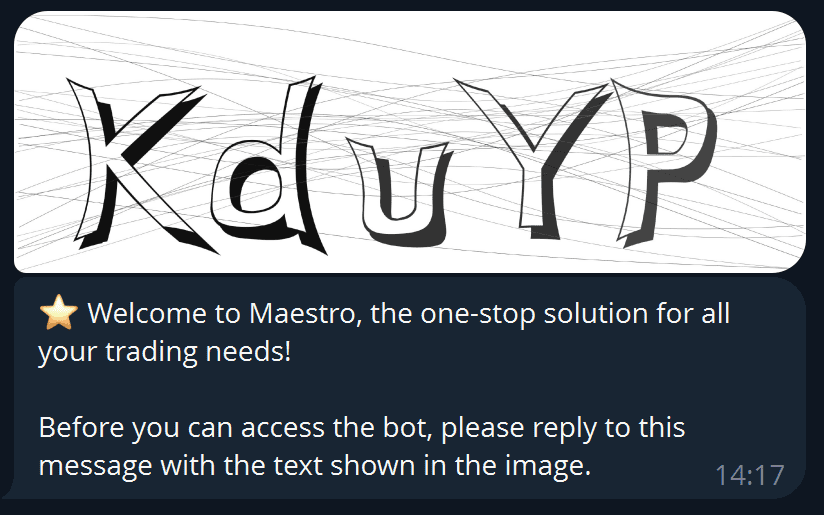
Task: Click the fourth distorted character in captcha
Action: point(532,159)
